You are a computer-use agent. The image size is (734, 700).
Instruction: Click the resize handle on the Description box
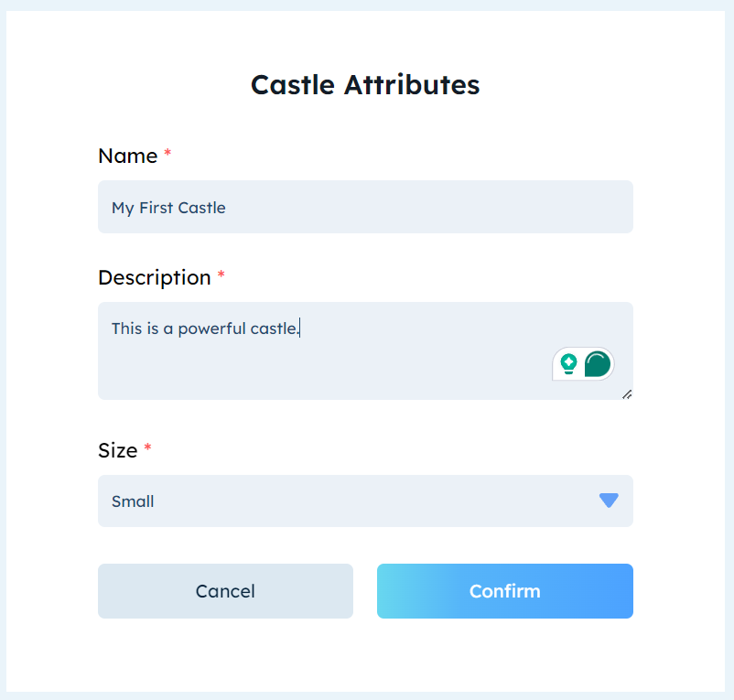(x=628, y=393)
